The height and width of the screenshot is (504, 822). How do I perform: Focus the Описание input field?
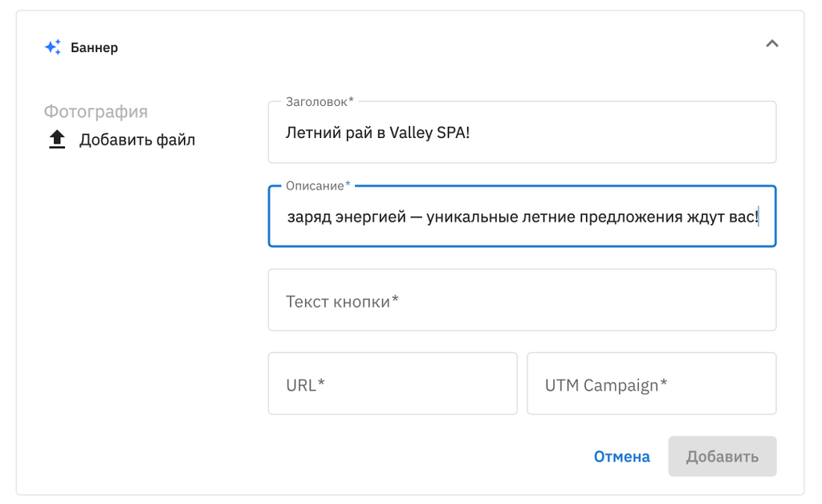coord(522,217)
